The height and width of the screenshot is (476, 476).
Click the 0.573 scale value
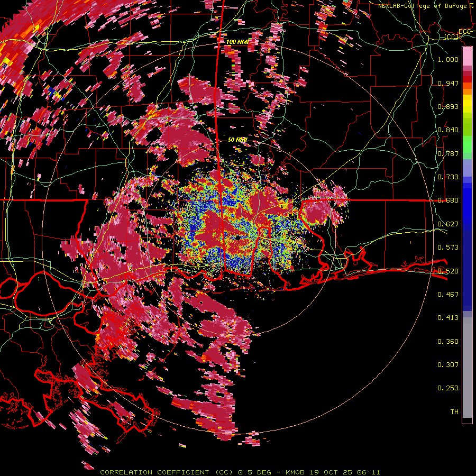[x=448, y=248]
